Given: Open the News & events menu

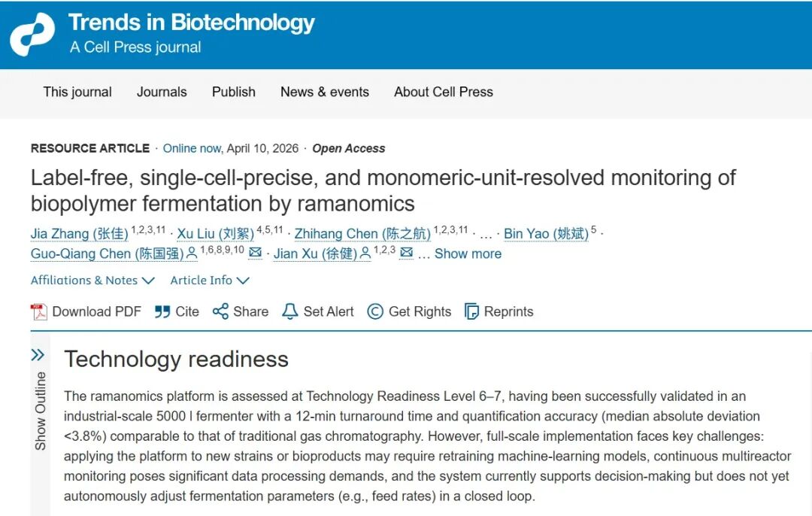Looking at the screenshot, I should (325, 92).
